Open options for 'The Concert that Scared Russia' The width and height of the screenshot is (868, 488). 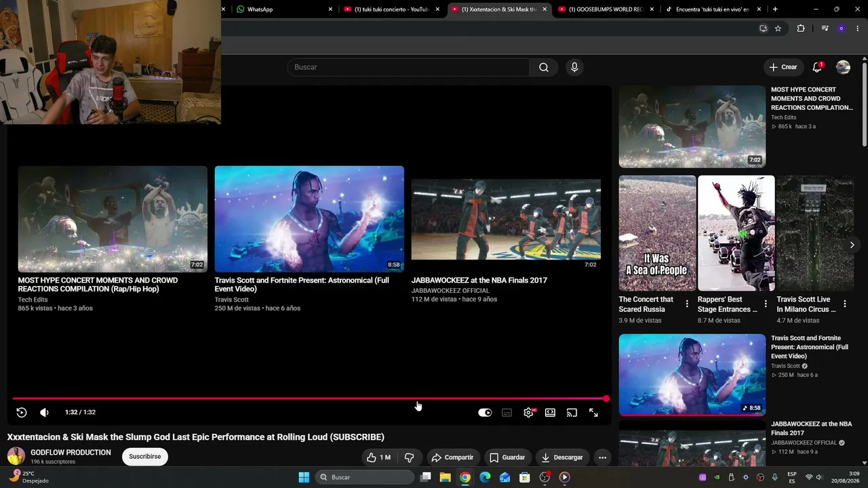click(x=687, y=304)
